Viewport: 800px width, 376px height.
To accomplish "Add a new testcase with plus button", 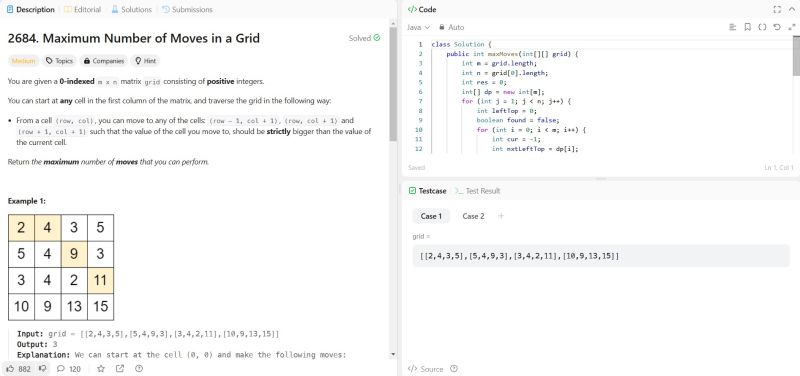I will pyautogui.click(x=501, y=216).
